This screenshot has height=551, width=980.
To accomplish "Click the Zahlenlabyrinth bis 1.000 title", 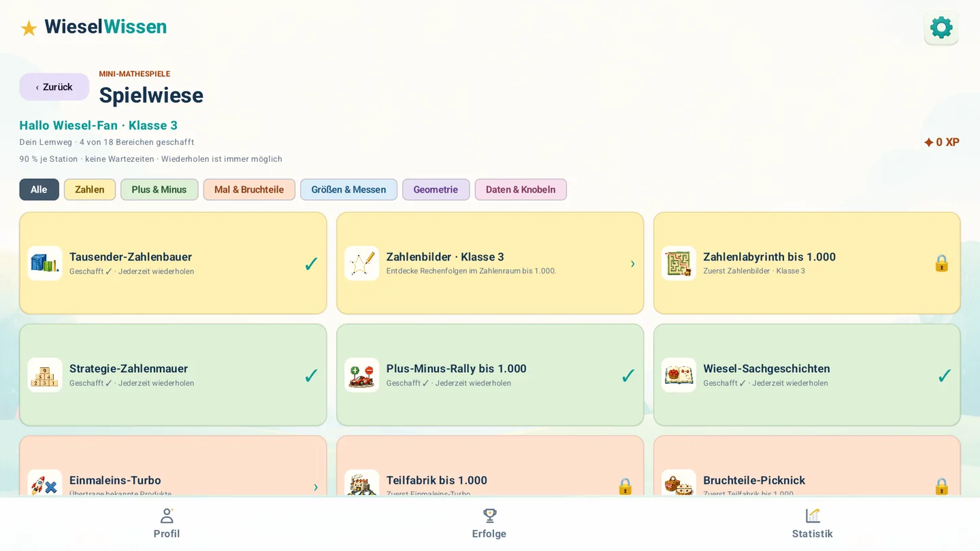I will (770, 257).
